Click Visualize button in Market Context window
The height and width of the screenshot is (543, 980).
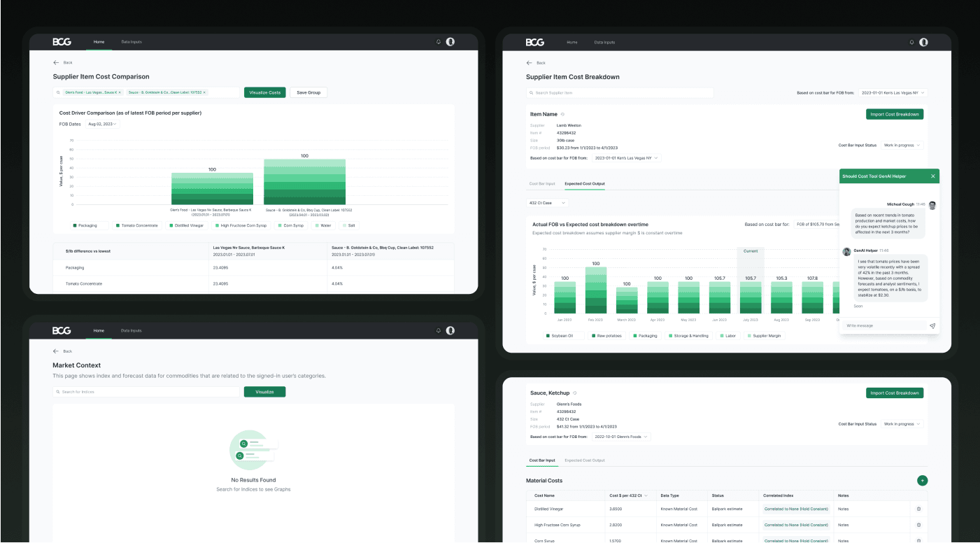point(264,392)
